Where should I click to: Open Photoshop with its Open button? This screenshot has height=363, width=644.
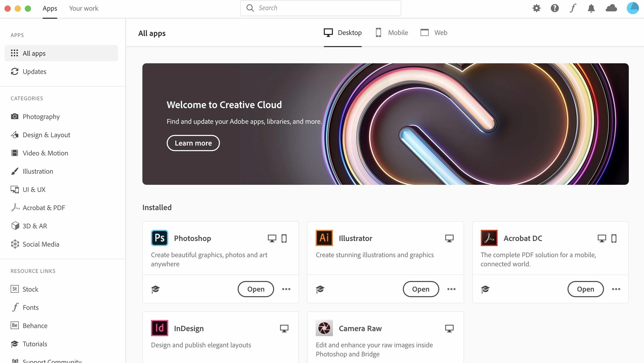point(256,289)
